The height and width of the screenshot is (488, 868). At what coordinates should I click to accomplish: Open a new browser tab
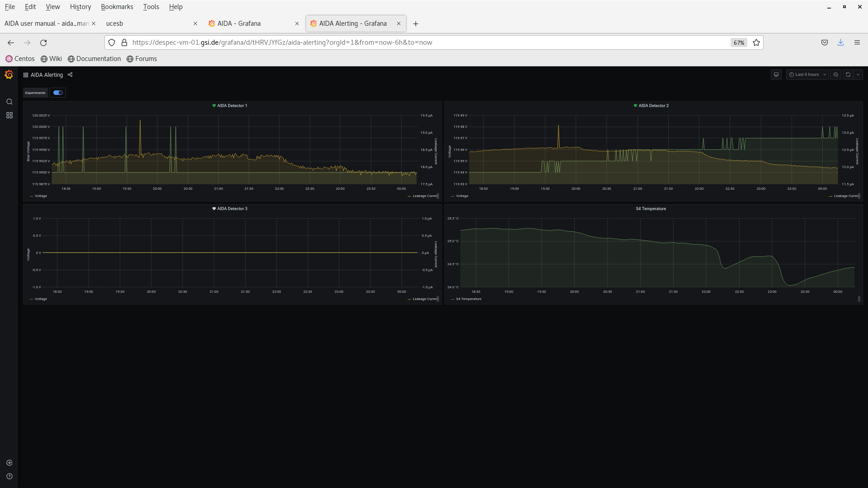[x=416, y=23]
